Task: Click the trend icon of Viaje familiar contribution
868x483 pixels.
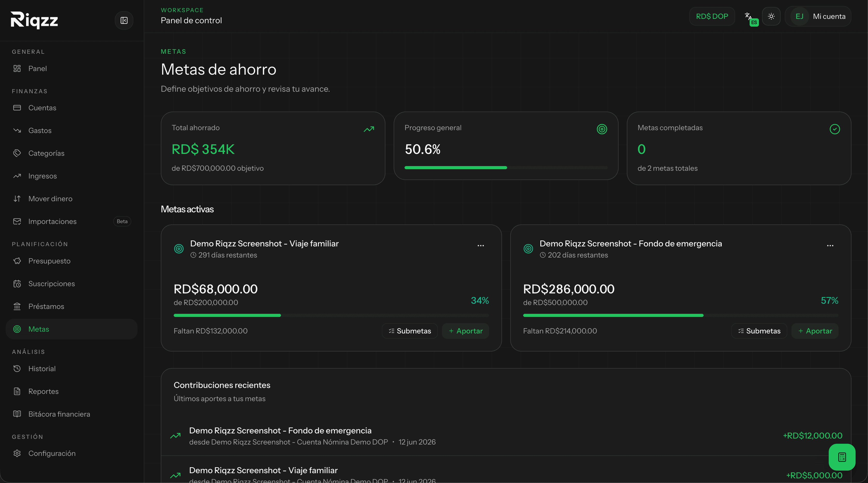Action: (x=175, y=475)
